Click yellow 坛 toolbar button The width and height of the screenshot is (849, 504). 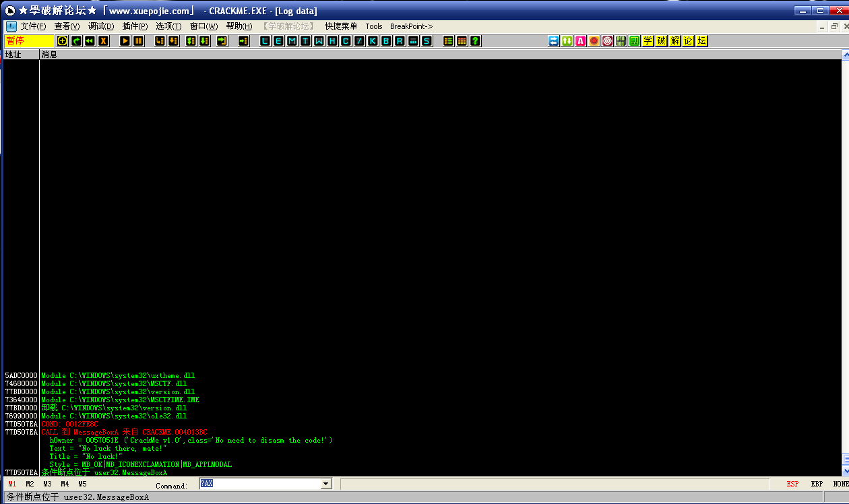click(701, 41)
